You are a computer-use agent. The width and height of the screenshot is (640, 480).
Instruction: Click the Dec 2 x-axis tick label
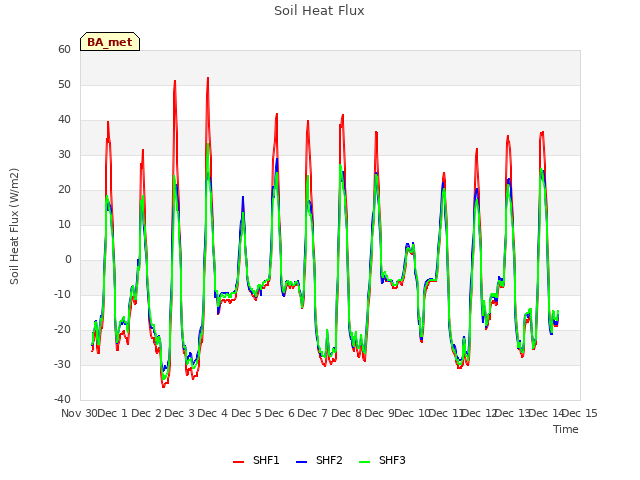tap(147, 413)
